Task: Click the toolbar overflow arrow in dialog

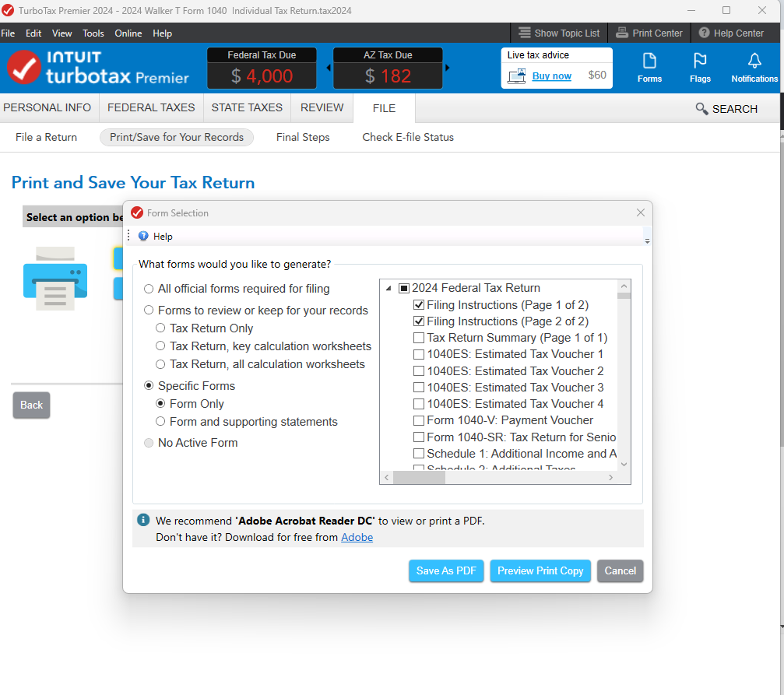Action: [647, 241]
